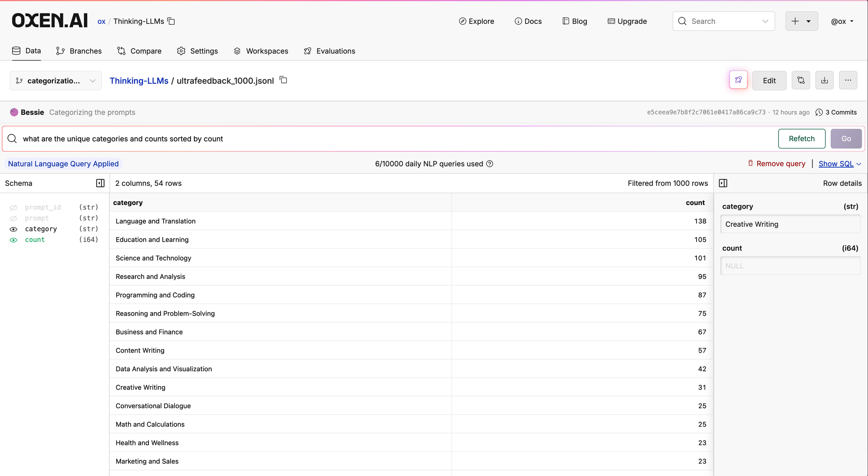
Task: Collapse the Schema panel
Action: (x=100, y=183)
